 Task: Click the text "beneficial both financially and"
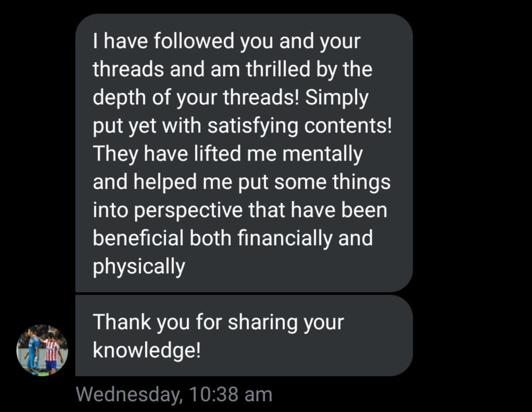[x=233, y=238]
